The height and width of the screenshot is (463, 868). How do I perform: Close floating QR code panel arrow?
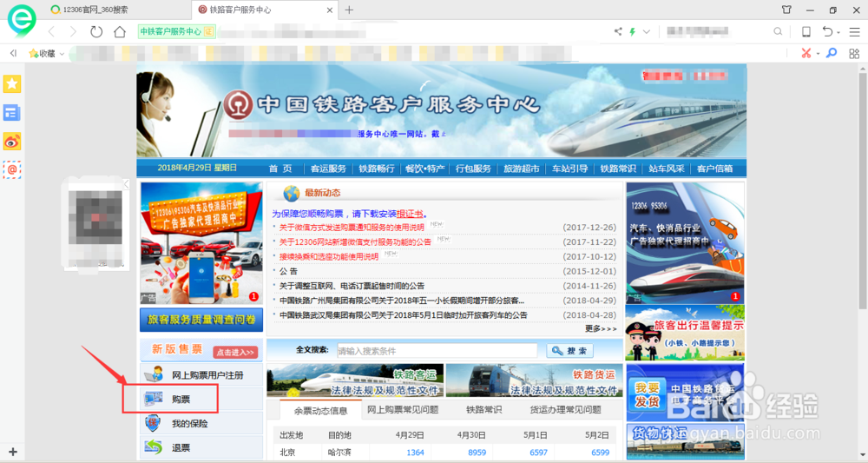pyautogui.click(x=126, y=184)
